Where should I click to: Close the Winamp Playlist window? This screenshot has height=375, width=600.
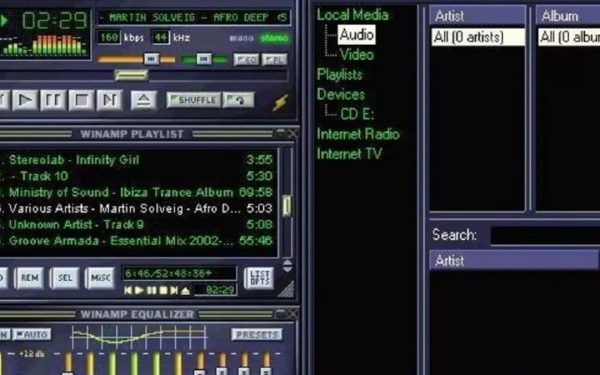(293, 134)
